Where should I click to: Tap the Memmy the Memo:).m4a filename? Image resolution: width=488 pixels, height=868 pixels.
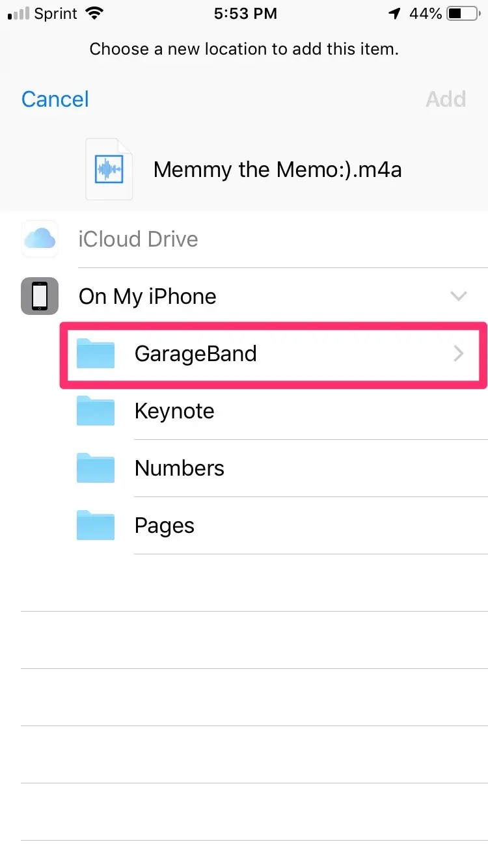pyautogui.click(x=277, y=170)
